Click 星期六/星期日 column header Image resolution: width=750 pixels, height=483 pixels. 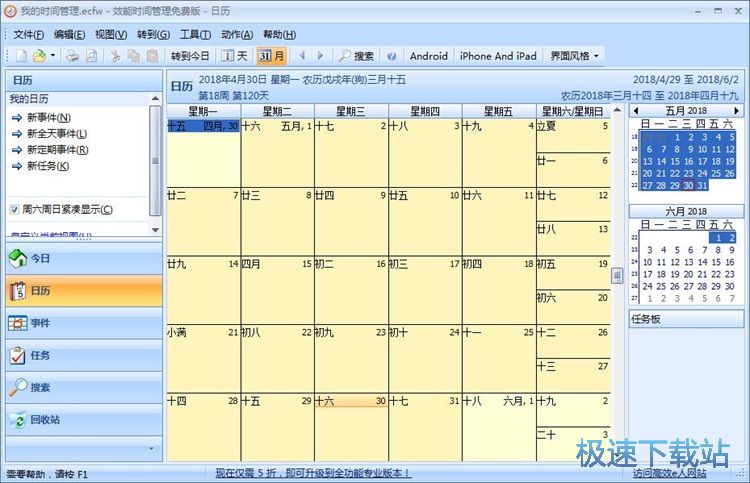[573, 111]
